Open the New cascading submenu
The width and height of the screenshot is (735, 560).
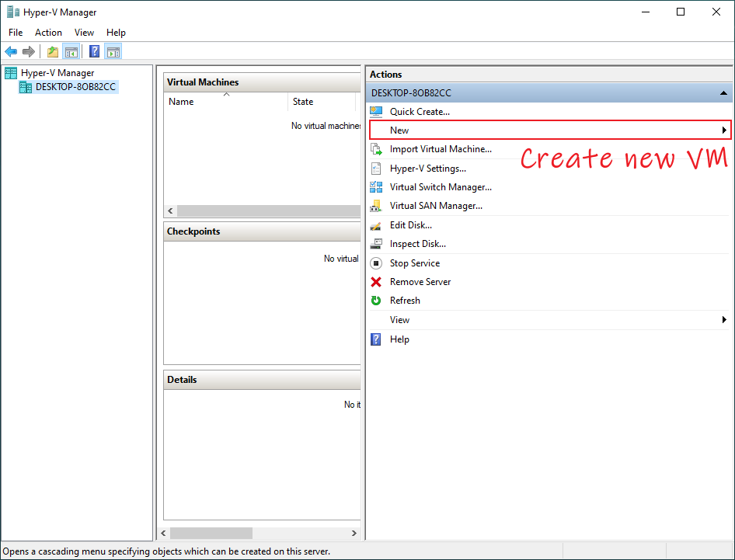point(549,130)
